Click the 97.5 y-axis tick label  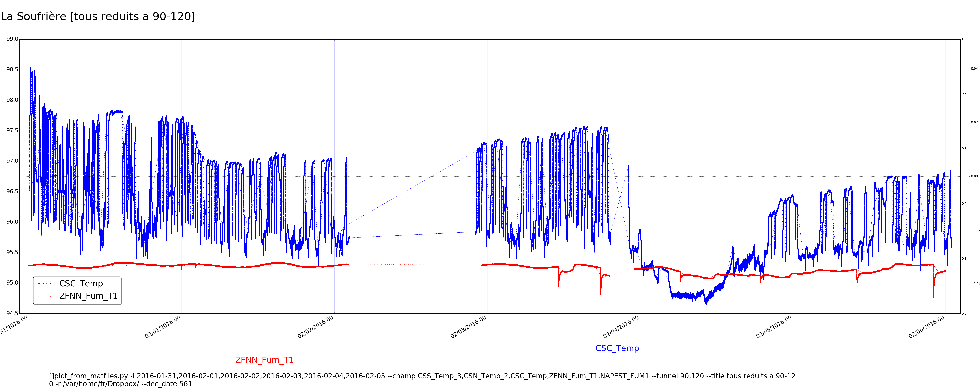pyautogui.click(x=12, y=130)
